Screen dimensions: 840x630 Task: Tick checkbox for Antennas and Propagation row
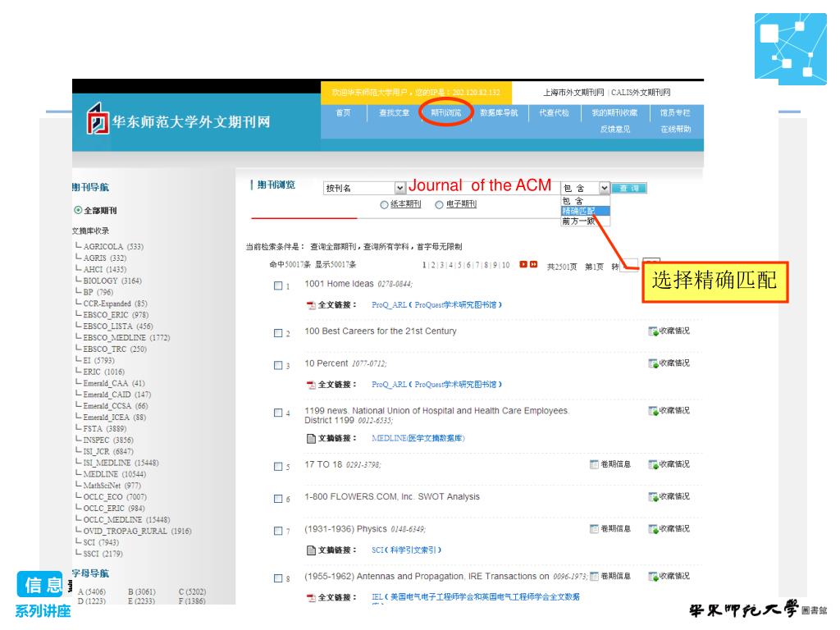(x=278, y=578)
